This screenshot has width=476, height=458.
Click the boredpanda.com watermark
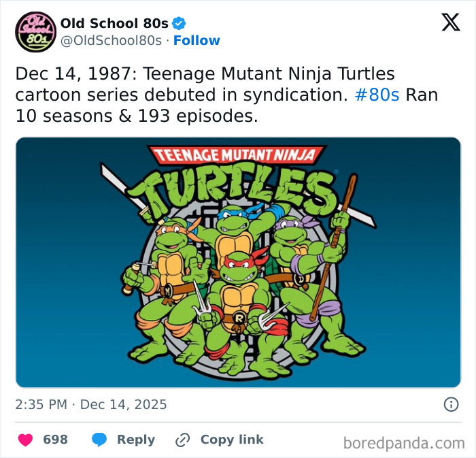[x=404, y=444]
